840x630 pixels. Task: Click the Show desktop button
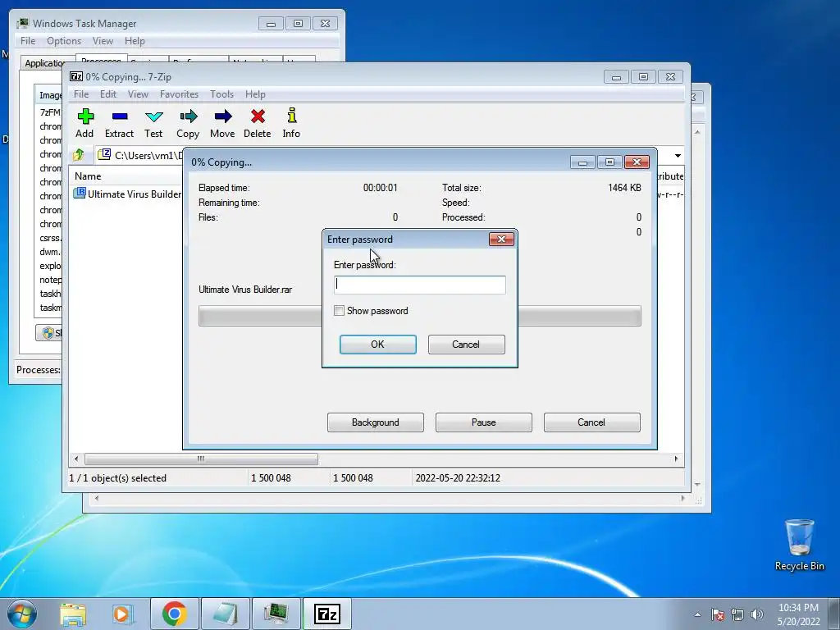pos(834,614)
